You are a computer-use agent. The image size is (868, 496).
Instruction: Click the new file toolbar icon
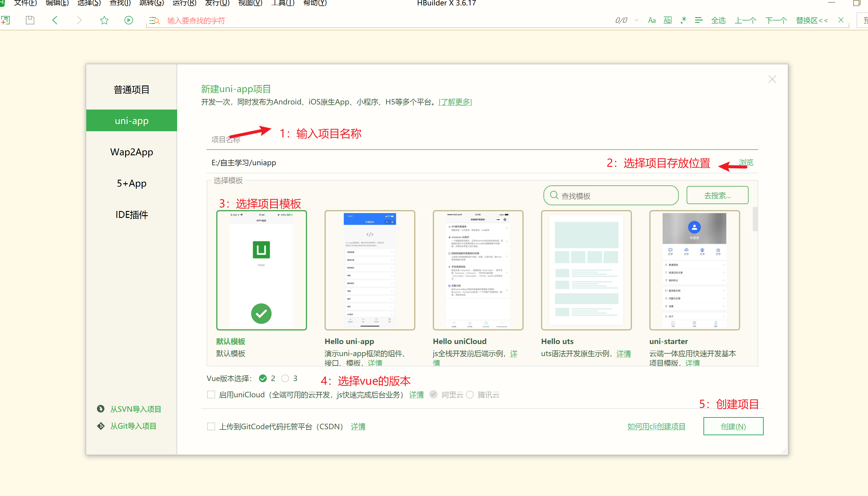[x=5, y=20]
